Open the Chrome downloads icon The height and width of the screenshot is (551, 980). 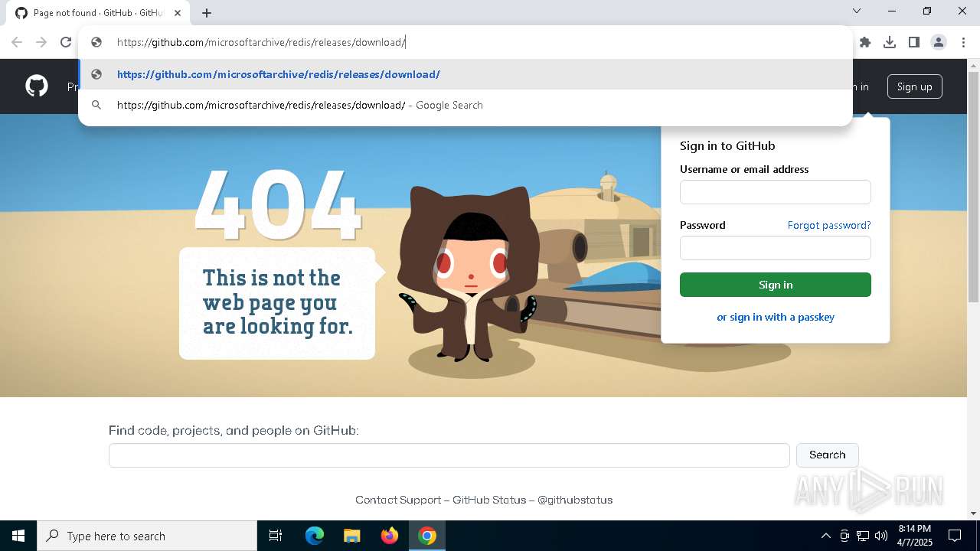[890, 42]
